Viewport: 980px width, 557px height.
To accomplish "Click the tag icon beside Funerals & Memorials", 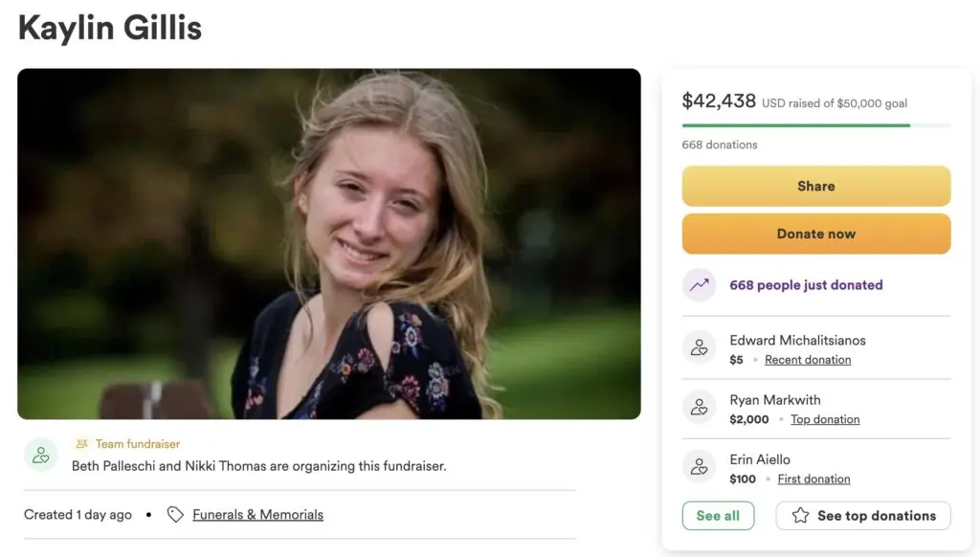I will pos(175,515).
